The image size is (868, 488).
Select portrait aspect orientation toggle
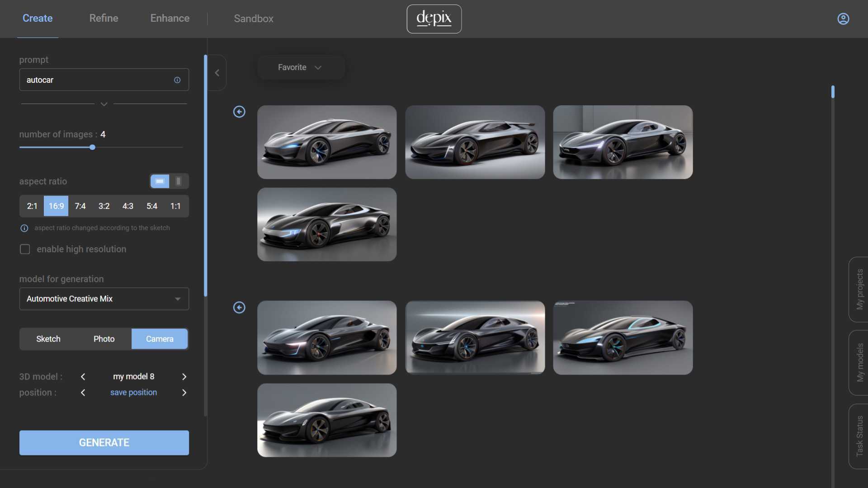click(x=179, y=181)
